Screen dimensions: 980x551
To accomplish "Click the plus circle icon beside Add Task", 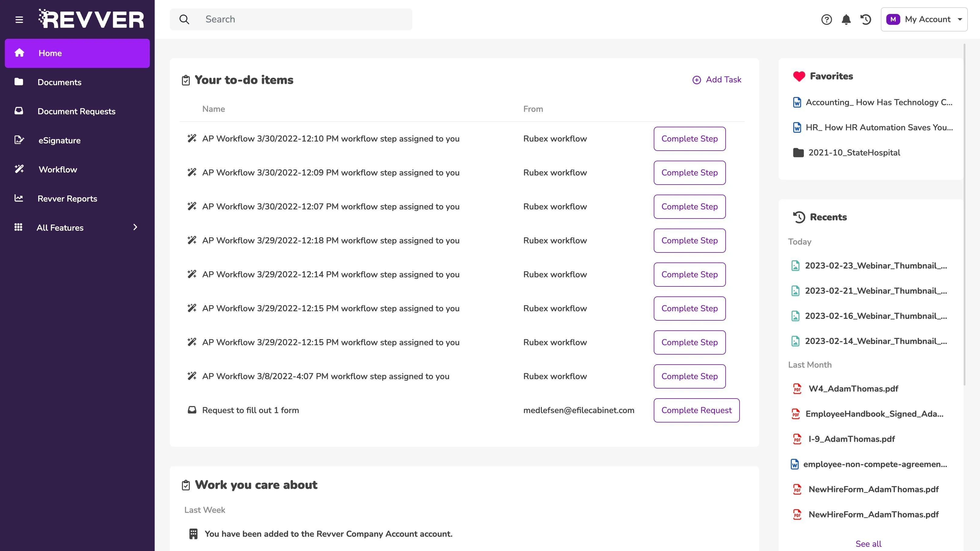I will (x=696, y=80).
